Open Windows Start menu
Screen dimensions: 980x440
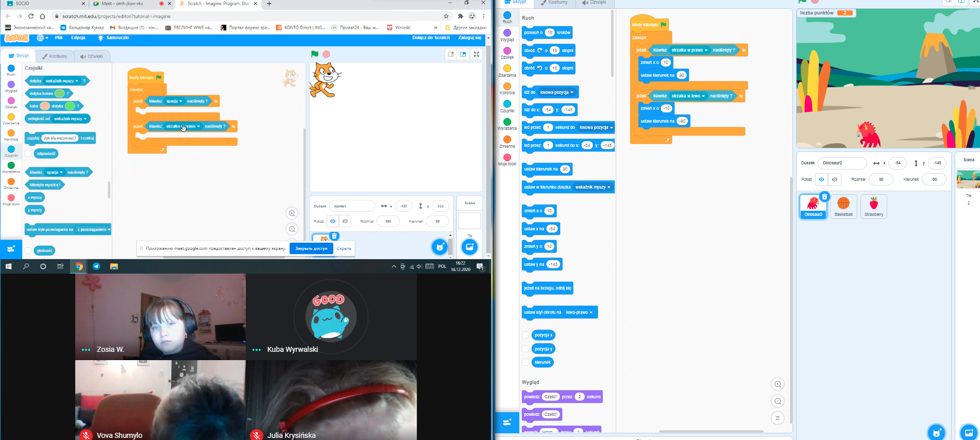click(8, 266)
